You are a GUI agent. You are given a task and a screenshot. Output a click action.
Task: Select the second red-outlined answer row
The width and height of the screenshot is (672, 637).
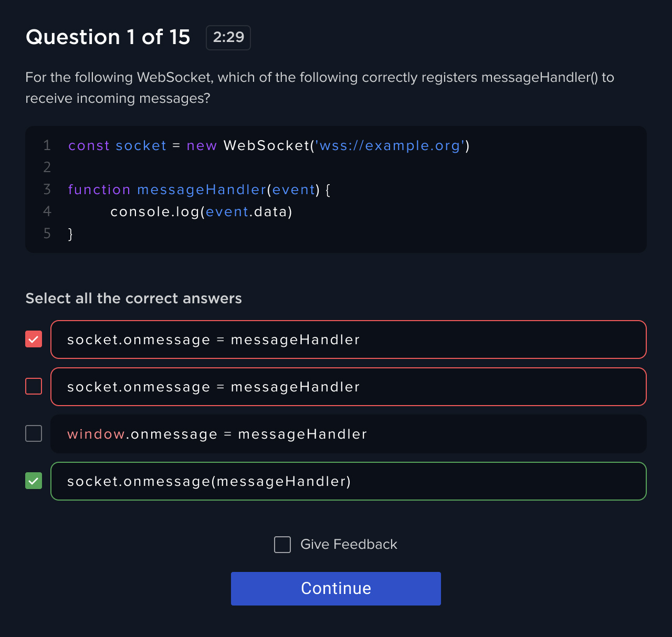pos(348,387)
